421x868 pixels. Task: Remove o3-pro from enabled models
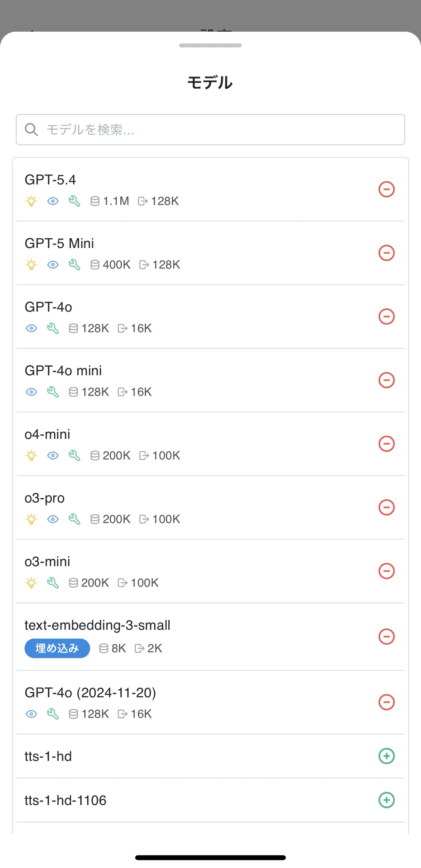coord(386,507)
